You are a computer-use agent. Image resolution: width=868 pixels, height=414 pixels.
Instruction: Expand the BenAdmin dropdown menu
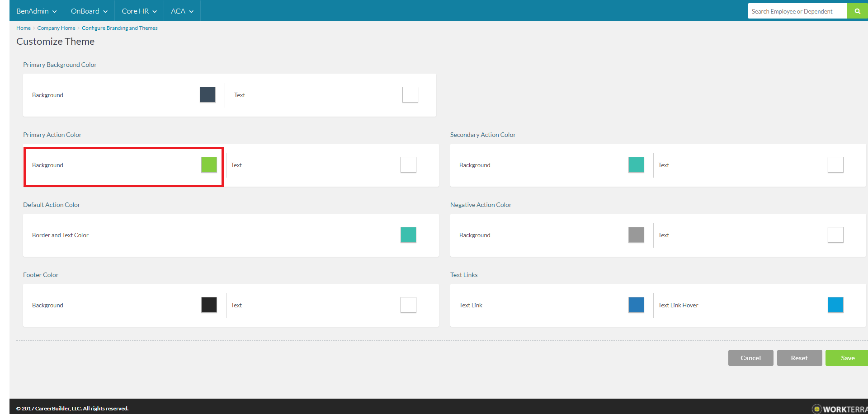(x=36, y=11)
